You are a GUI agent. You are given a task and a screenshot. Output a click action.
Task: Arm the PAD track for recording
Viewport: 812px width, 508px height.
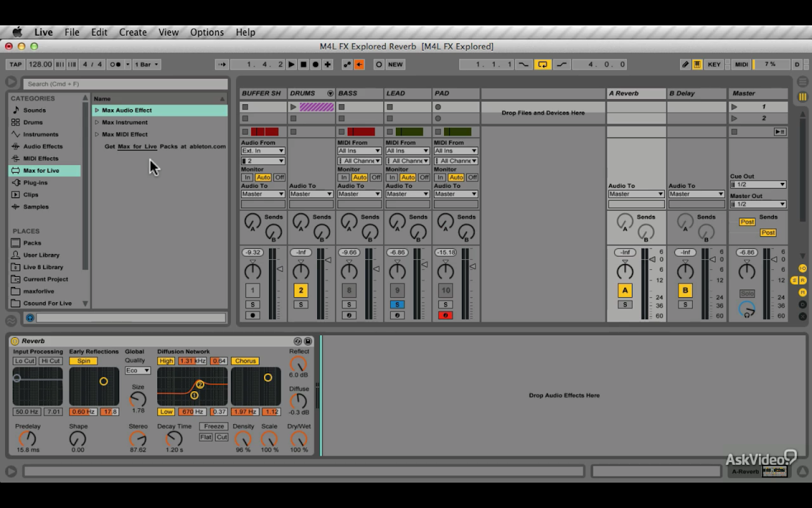click(445, 316)
